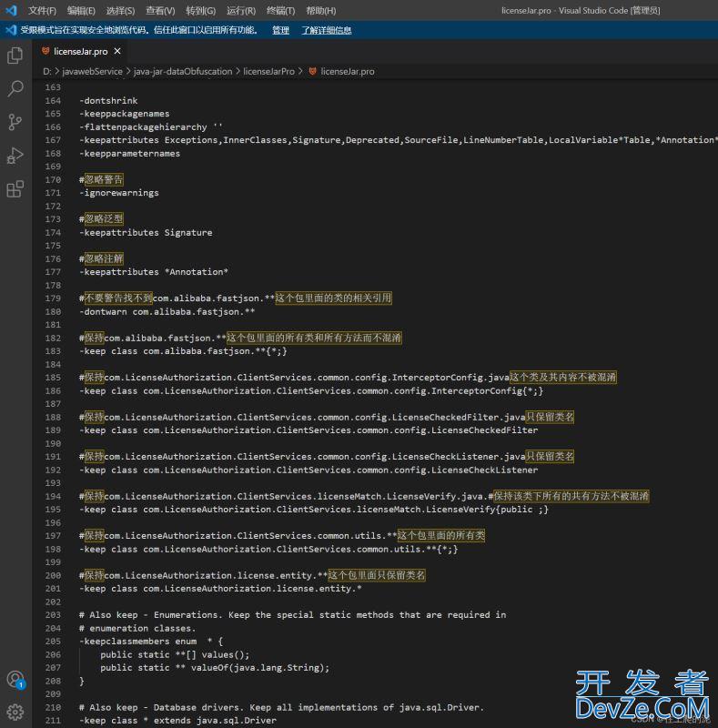Viewport: 718px width, 728px height.
Task: Open the 文件(F) menu
Action: (x=42, y=11)
